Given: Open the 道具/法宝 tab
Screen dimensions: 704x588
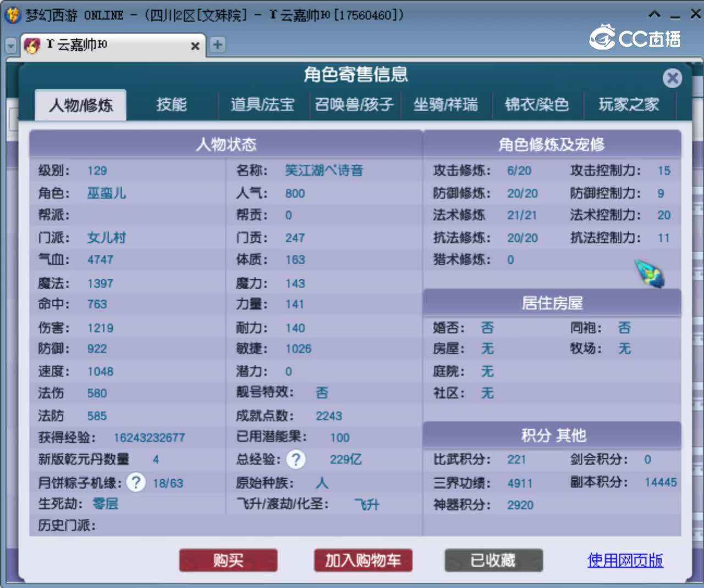Looking at the screenshot, I should coord(262,104).
